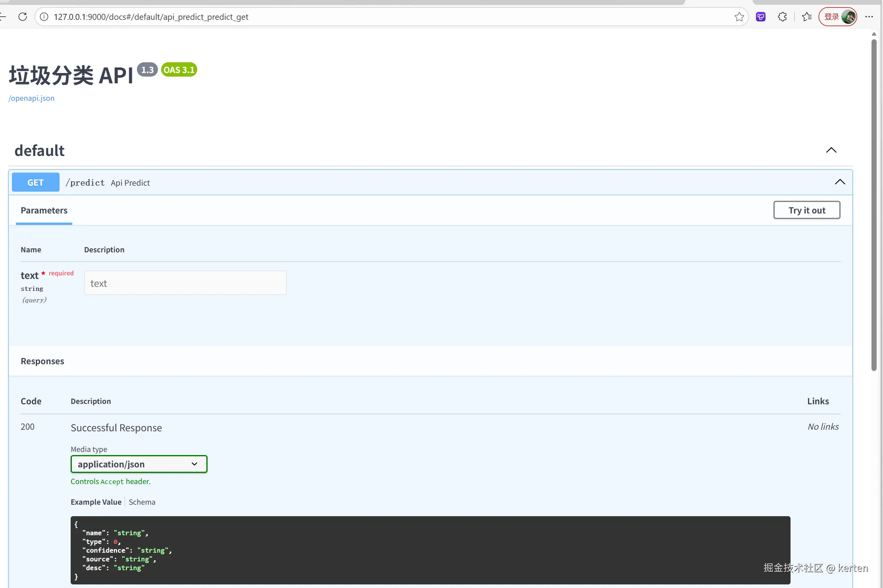Open the favorites list icon
This screenshot has height=588, width=883.
tap(806, 17)
